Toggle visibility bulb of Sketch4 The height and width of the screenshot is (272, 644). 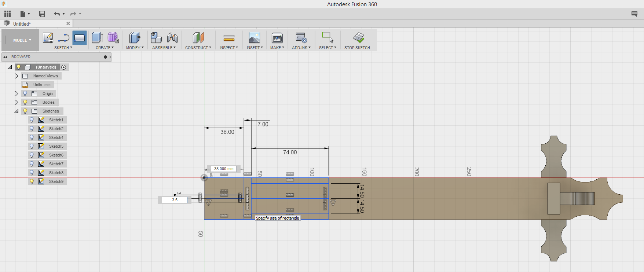pyautogui.click(x=32, y=137)
